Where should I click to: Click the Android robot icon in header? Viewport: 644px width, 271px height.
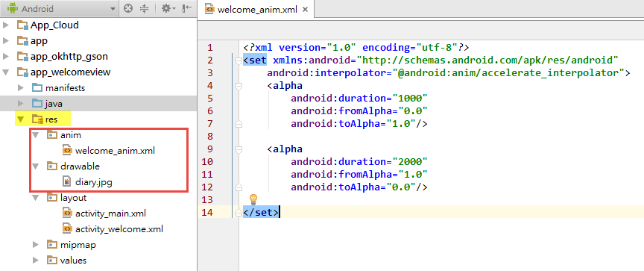coord(13,8)
